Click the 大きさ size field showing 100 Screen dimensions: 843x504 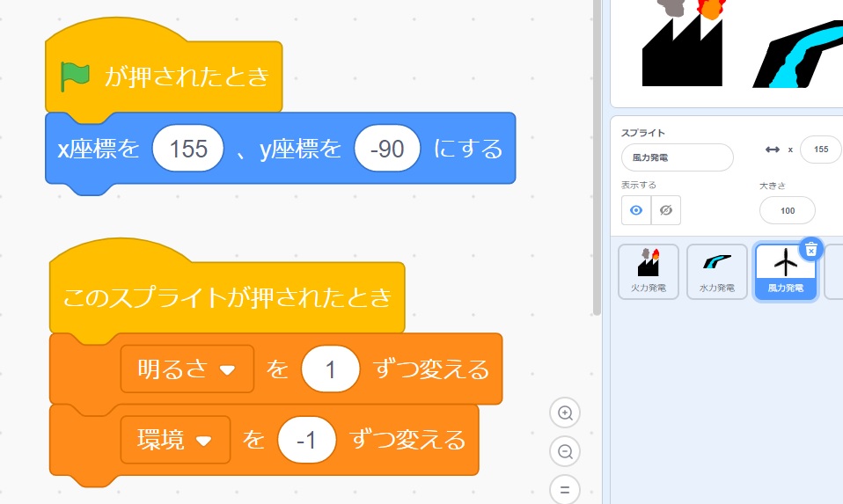(x=787, y=210)
